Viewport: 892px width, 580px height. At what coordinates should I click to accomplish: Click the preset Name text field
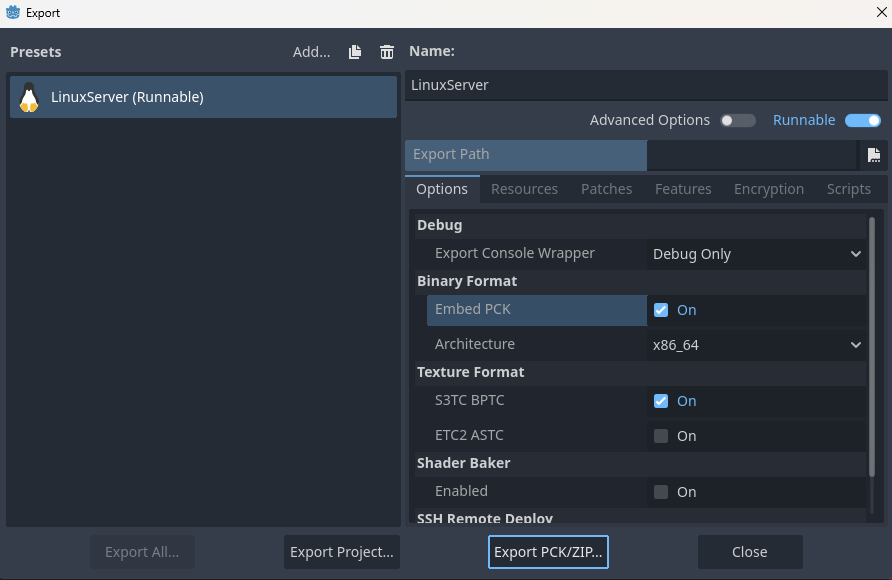pos(645,85)
